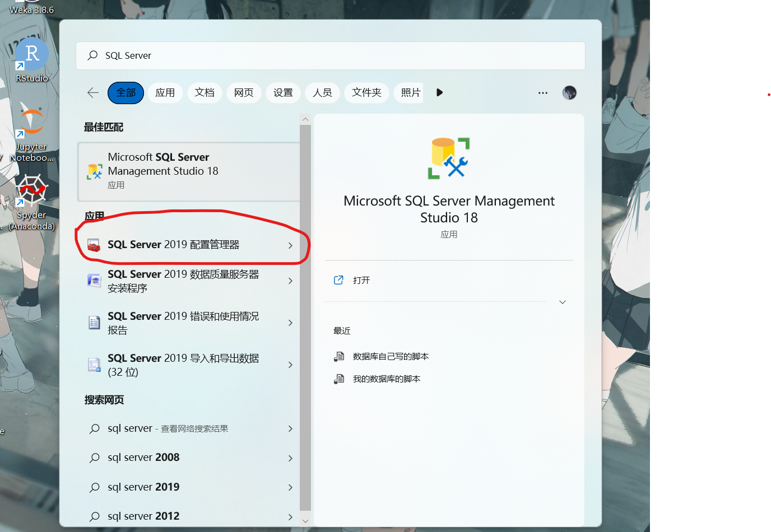The height and width of the screenshot is (532, 771).
Task: Search web for sql server 2012
Action: coord(189,516)
